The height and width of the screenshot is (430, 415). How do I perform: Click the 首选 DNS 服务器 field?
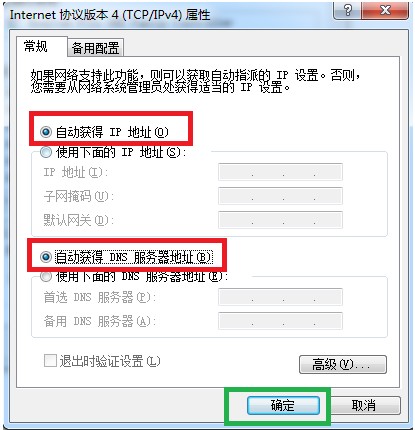[280, 297]
